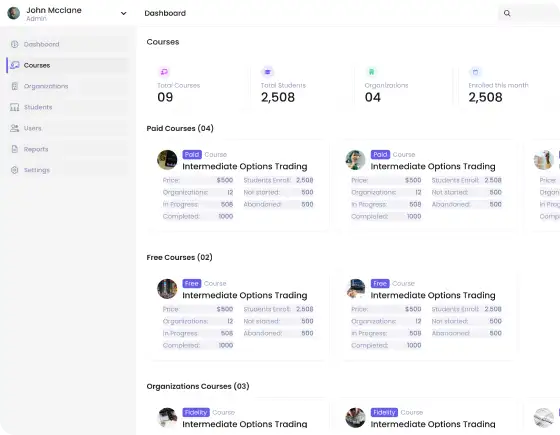560x435 pixels.
Task: Click the Fidelity badge on second organization course
Action: point(384,412)
